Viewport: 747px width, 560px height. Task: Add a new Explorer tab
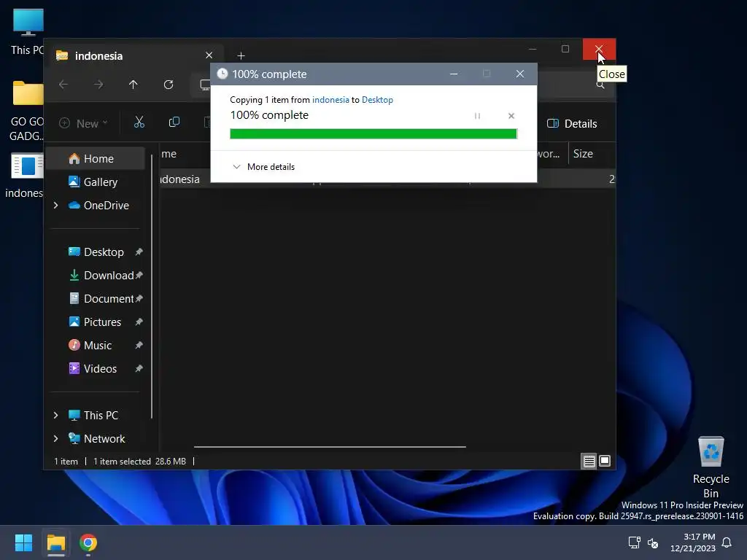click(241, 55)
